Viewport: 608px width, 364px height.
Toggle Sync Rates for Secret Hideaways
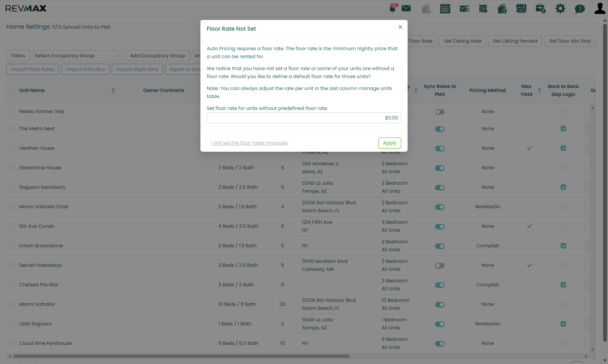[x=440, y=266]
